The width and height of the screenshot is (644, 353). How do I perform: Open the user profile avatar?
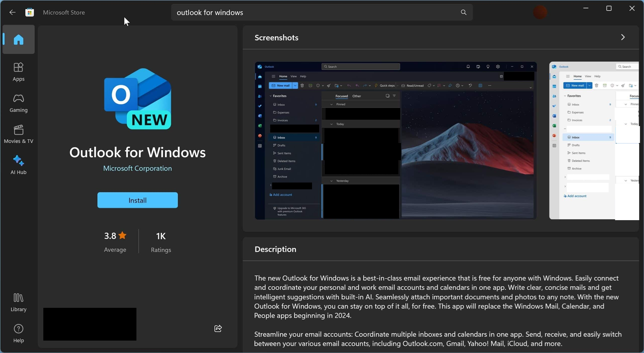tap(540, 12)
